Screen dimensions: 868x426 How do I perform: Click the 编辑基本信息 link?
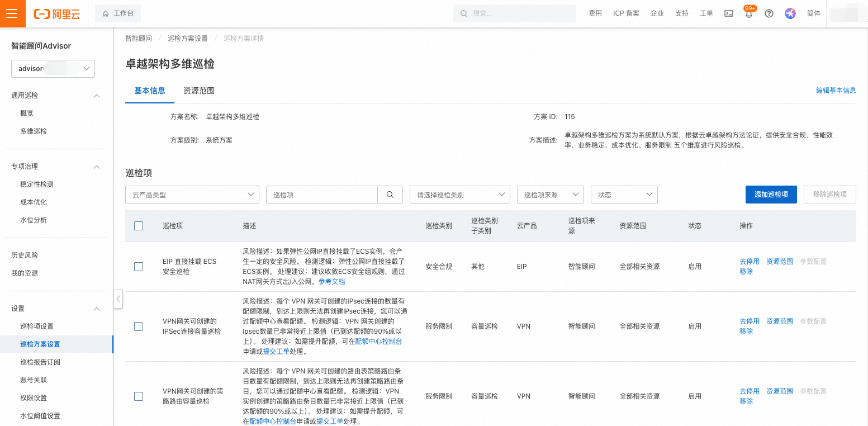[x=836, y=91]
